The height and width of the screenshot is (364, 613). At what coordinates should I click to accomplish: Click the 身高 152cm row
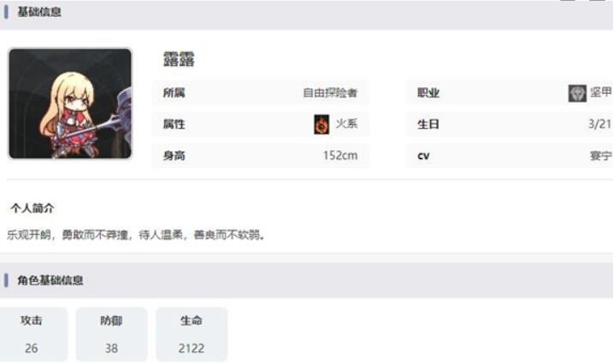pyautogui.click(x=261, y=156)
